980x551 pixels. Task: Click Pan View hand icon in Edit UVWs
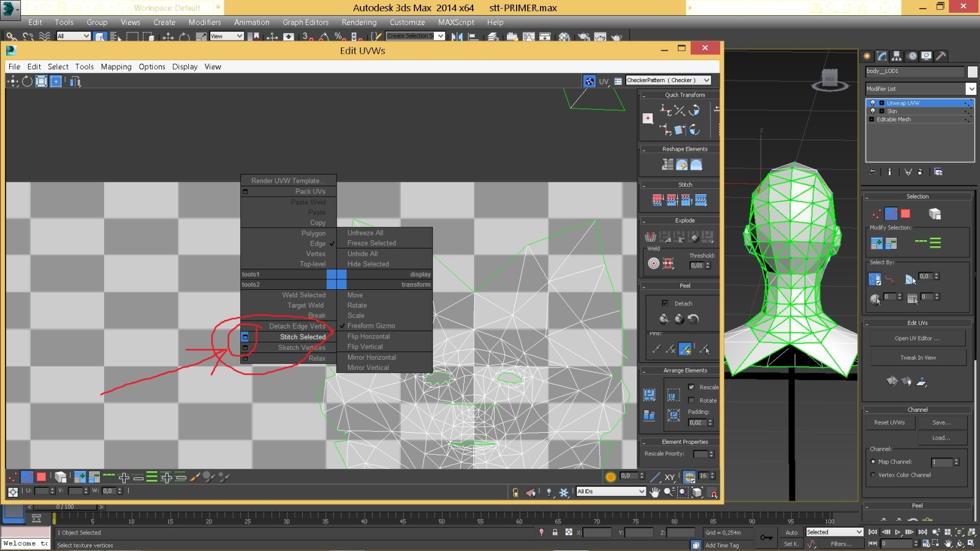(x=655, y=492)
